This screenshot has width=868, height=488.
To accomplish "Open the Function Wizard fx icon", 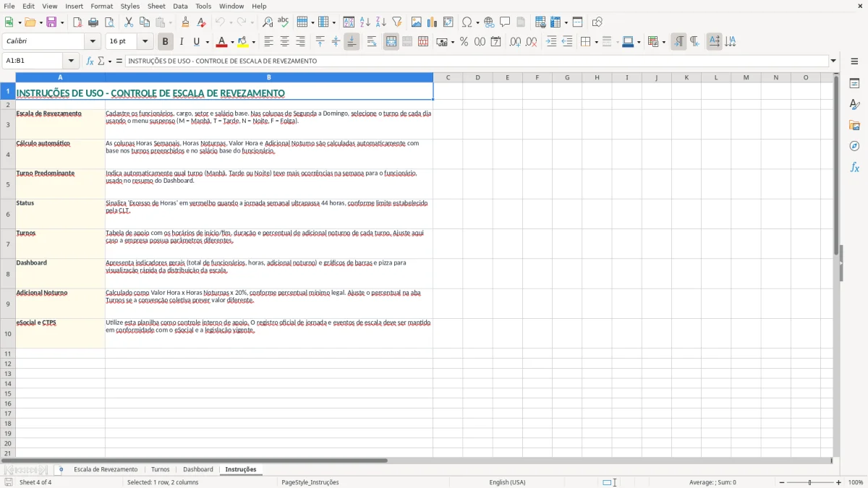I will tap(90, 61).
